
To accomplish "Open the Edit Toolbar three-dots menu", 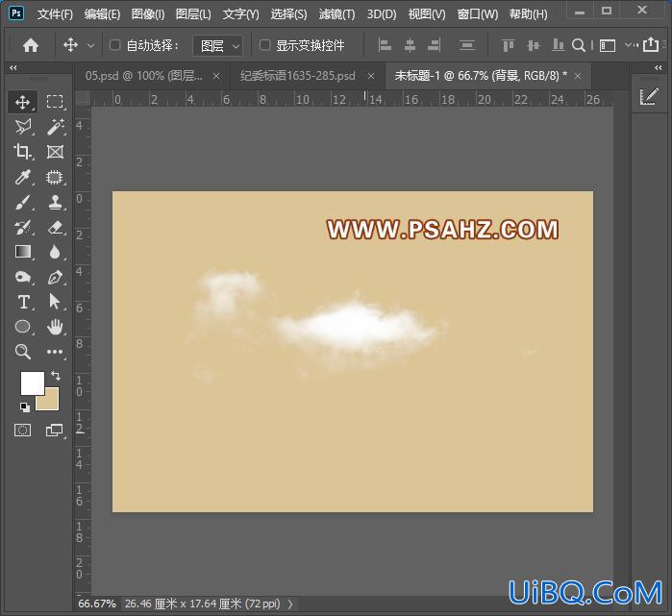I will (55, 352).
